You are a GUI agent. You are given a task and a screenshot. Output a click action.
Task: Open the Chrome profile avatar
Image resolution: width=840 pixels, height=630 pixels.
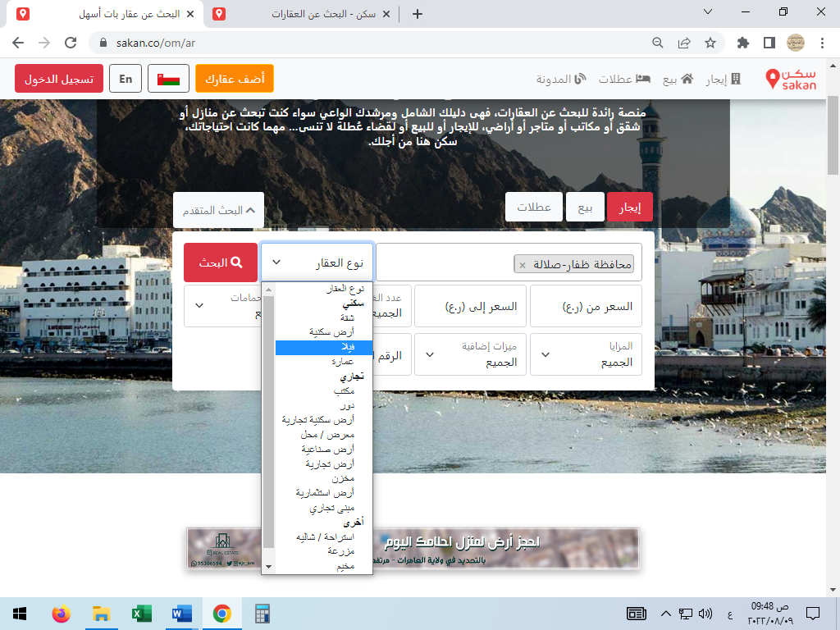click(796, 43)
